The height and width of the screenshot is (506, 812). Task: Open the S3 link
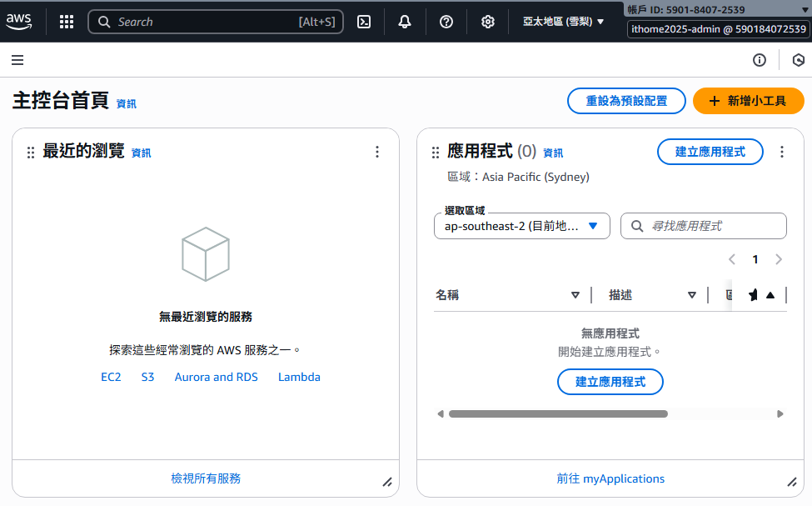(x=147, y=377)
